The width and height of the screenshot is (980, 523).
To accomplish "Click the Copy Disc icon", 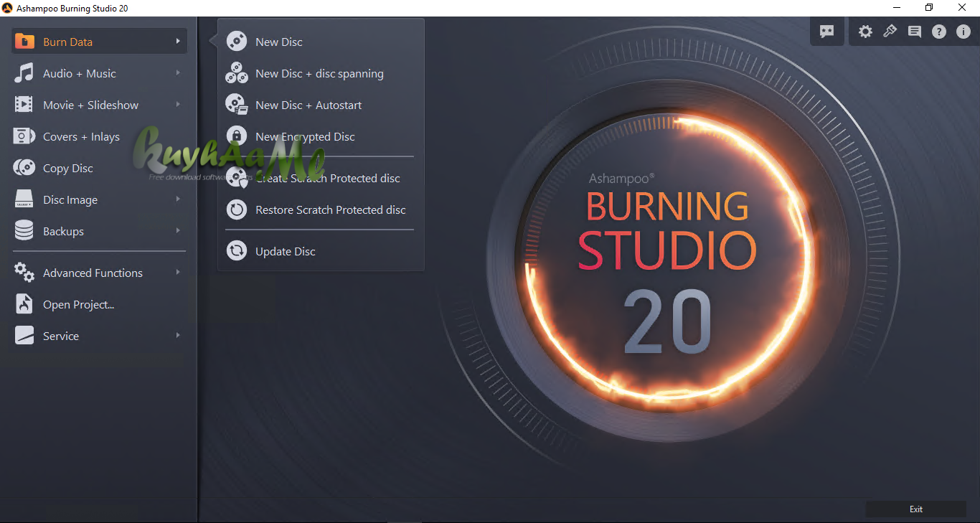I will pos(24,168).
